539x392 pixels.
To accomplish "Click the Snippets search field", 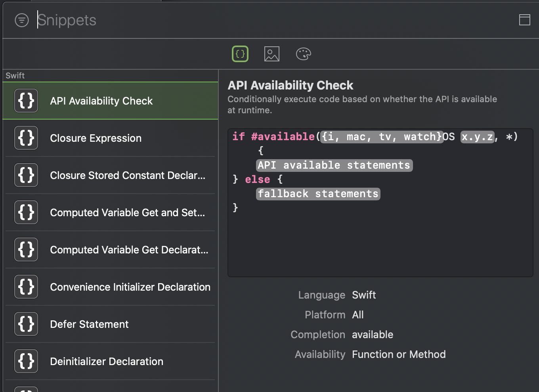I will [x=238, y=20].
